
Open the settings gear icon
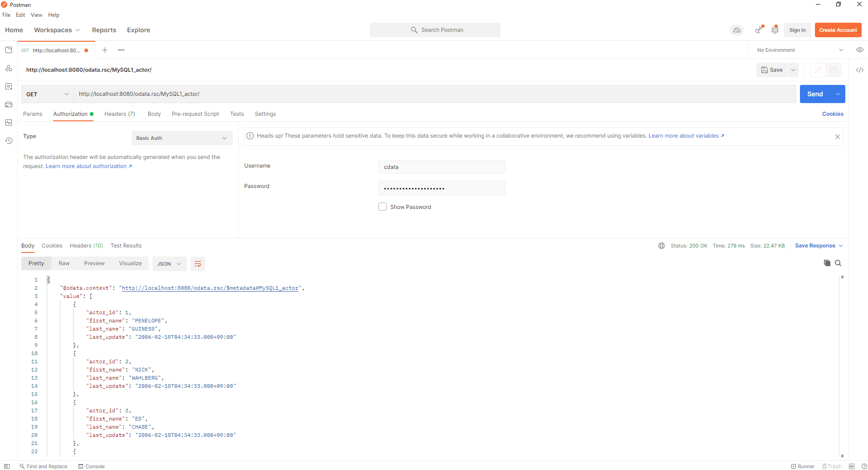tap(775, 30)
